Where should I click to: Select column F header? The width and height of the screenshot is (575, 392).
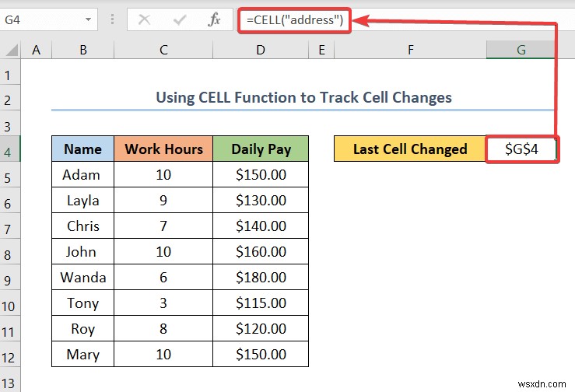click(x=410, y=50)
